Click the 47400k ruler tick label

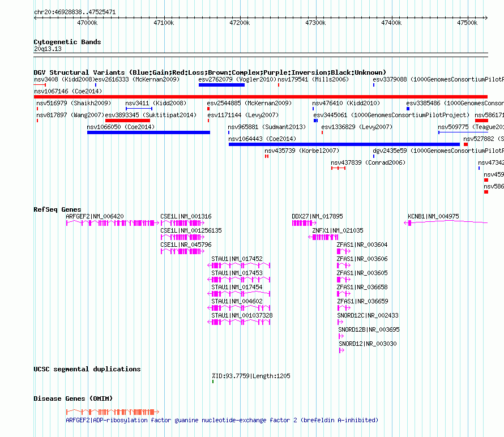391,23
